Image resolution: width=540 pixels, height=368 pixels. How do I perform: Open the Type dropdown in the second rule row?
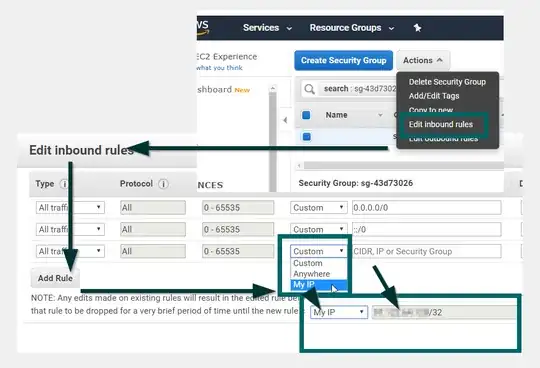70,229
